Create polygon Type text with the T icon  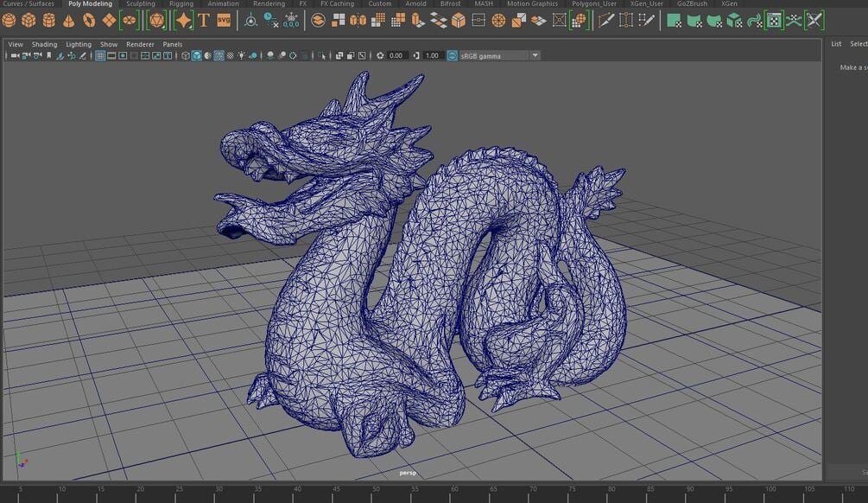(203, 21)
